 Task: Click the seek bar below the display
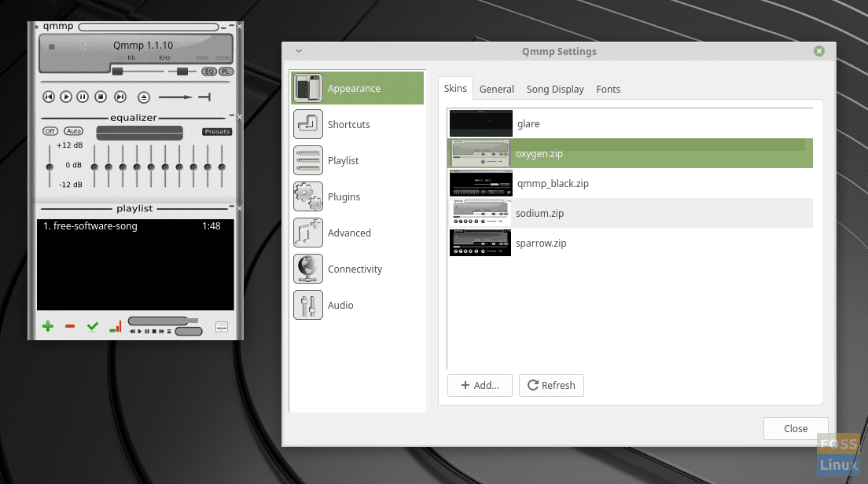(135, 82)
